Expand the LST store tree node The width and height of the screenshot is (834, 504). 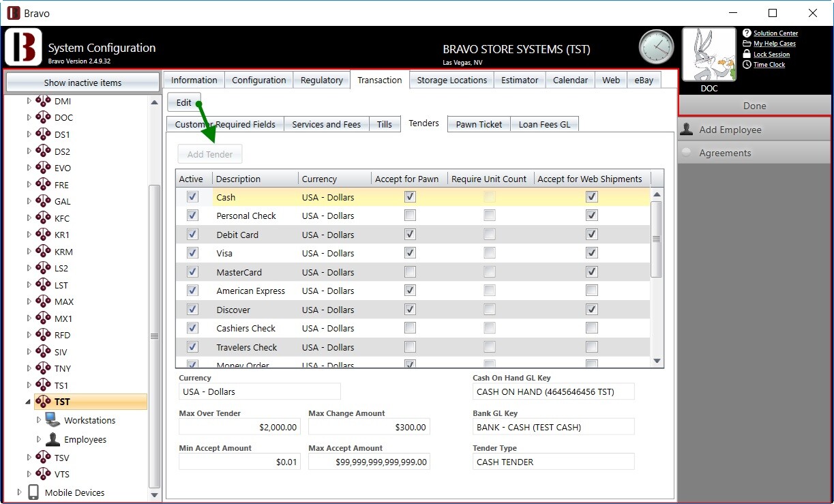[29, 285]
